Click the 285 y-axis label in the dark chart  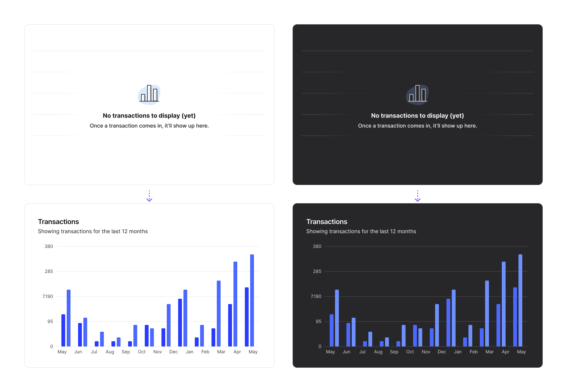(x=317, y=271)
